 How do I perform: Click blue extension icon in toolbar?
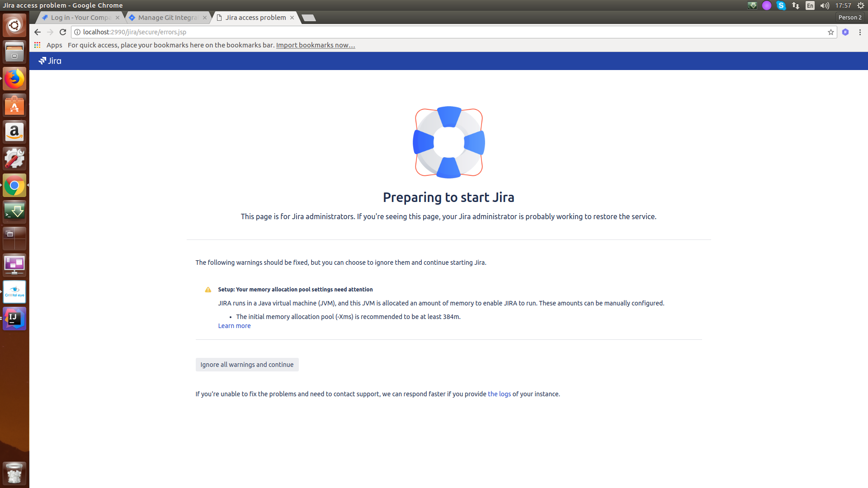(x=845, y=32)
